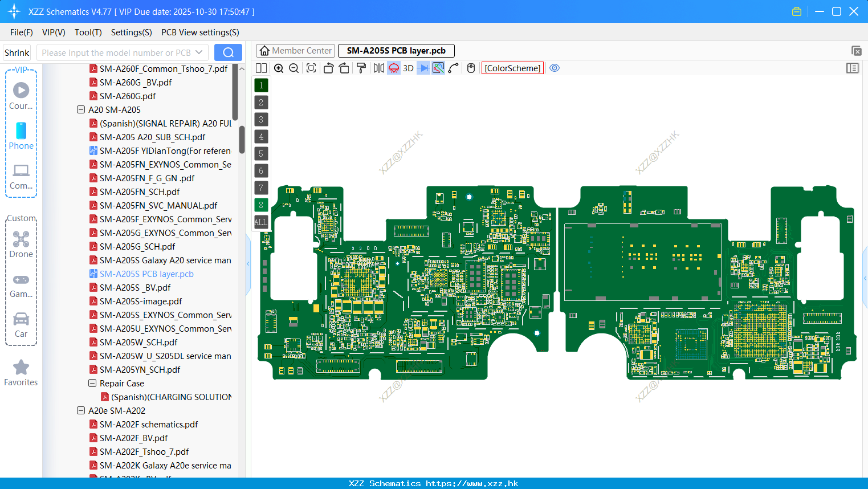868x489 pixels.
Task: Collapse the A20e SM-A202 folder
Action: pyautogui.click(x=81, y=410)
